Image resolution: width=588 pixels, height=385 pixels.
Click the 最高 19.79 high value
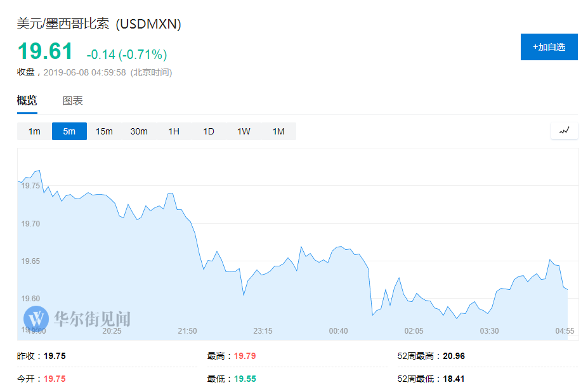pos(245,356)
